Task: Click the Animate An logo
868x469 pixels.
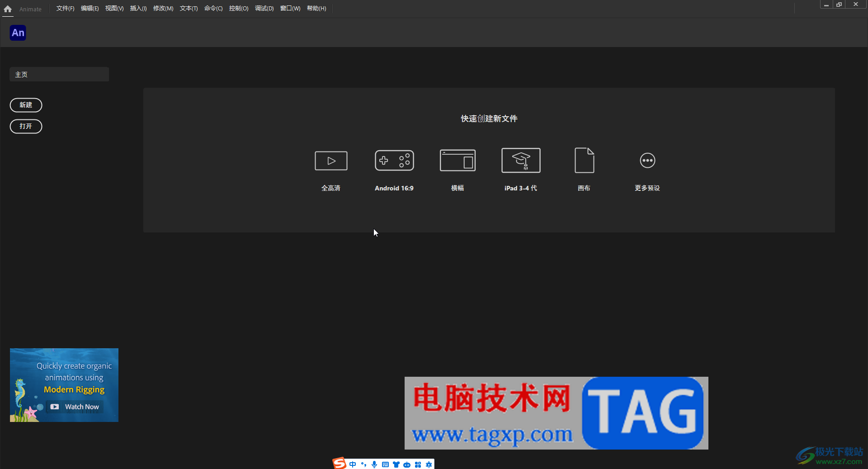Action: click(x=18, y=33)
